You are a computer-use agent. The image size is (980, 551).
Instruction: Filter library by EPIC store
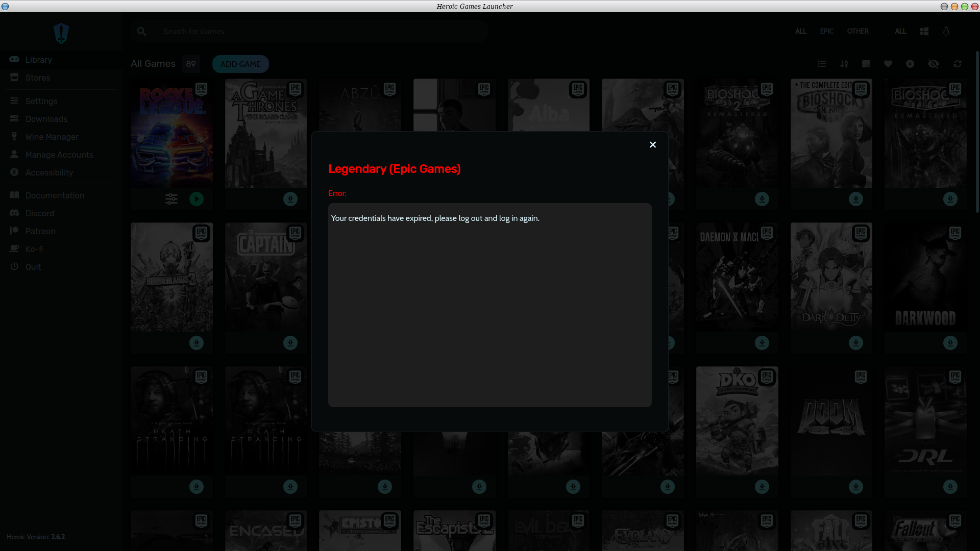[826, 31]
